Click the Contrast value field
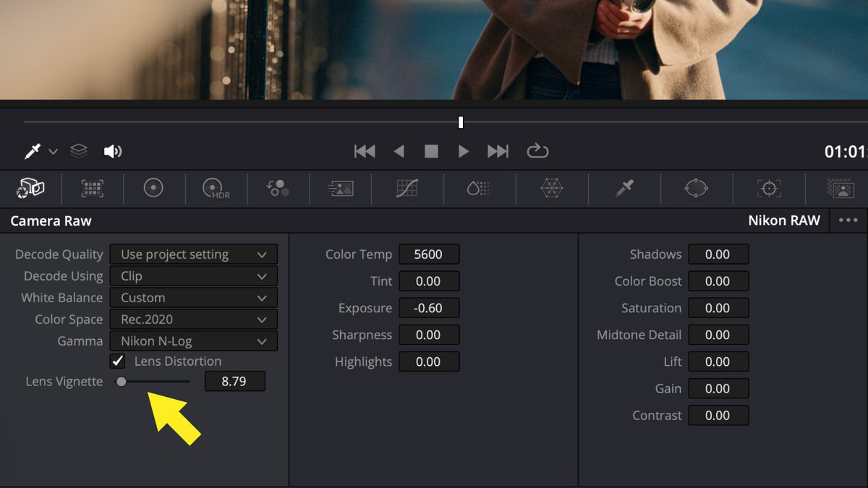This screenshot has width=868, height=488. (x=718, y=415)
